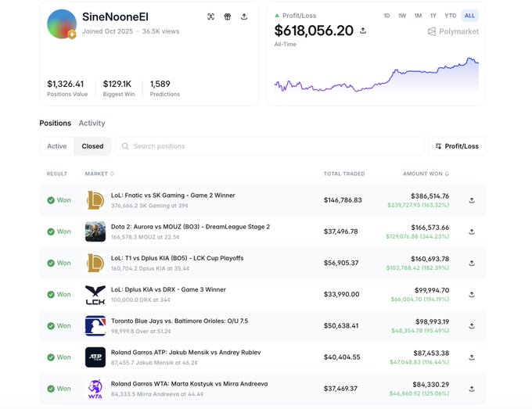Click the $1,326.41 Positions Value
The width and height of the screenshot is (532, 409).
pyautogui.click(x=65, y=84)
